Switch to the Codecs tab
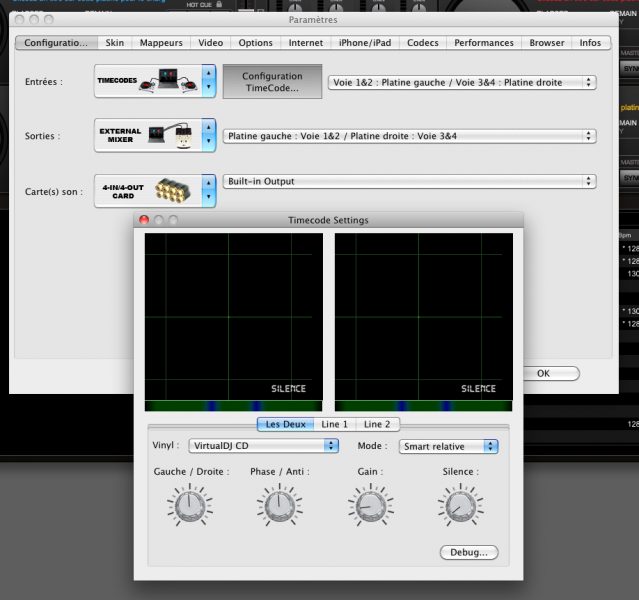The height and width of the screenshot is (600, 639). [423, 43]
